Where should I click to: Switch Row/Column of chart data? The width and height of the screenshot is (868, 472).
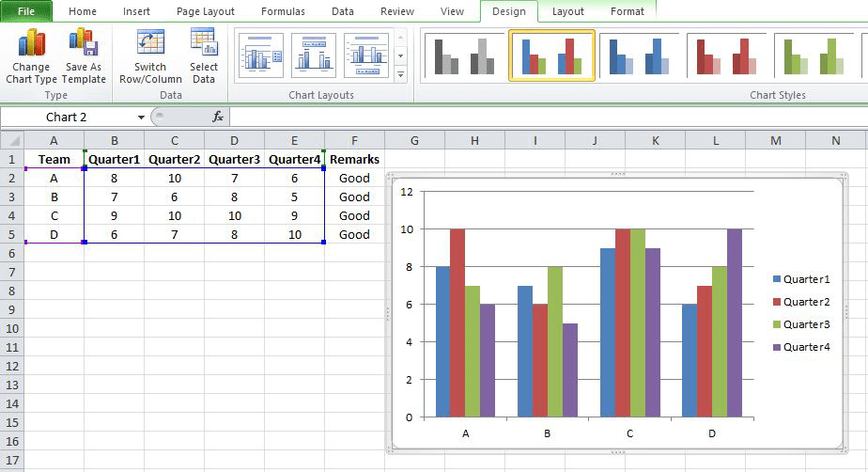(x=150, y=56)
